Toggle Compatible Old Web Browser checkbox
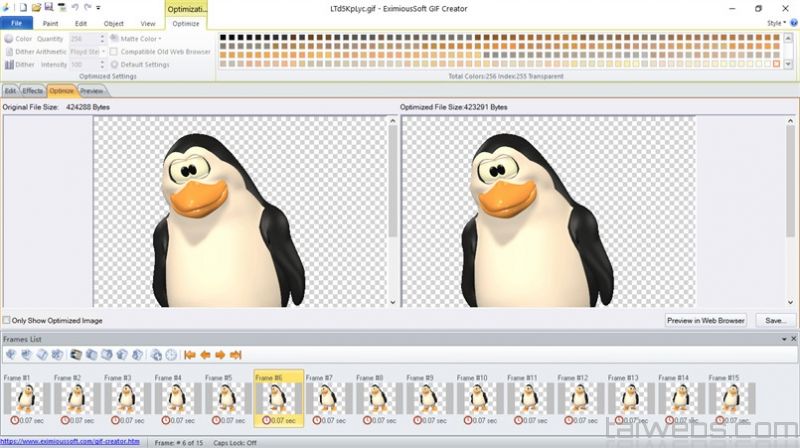This screenshot has height=448, width=800. click(114, 51)
